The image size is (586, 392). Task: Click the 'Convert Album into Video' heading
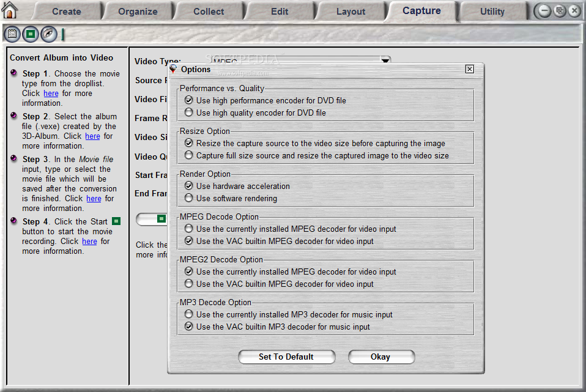point(61,57)
